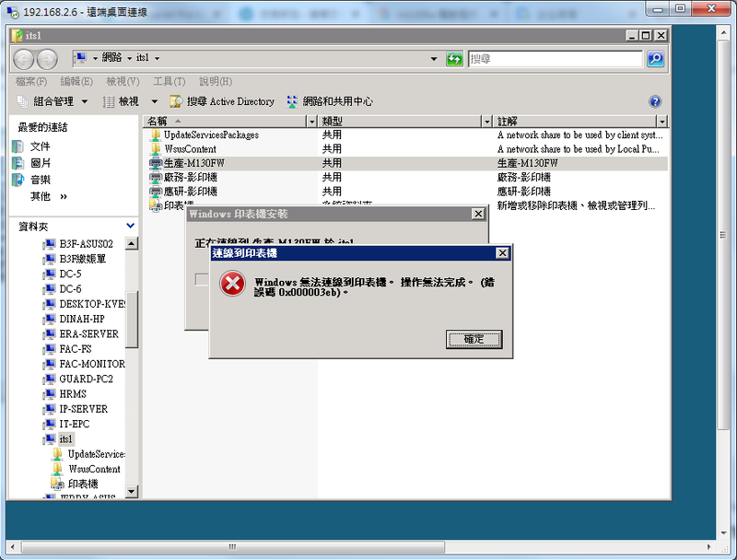Screen dimensions: 737x560
Task: Expand the 組合管理 dropdown
Action: point(85,101)
